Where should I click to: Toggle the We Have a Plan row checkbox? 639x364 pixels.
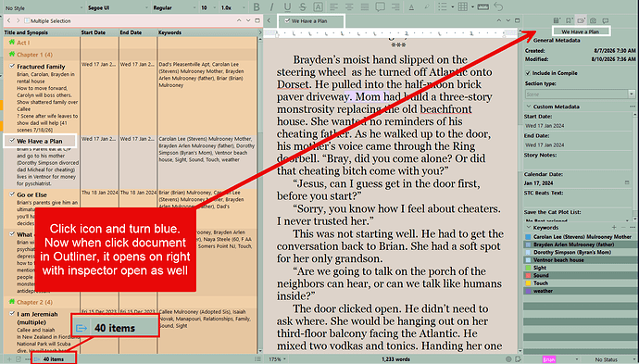click(x=12, y=141)
